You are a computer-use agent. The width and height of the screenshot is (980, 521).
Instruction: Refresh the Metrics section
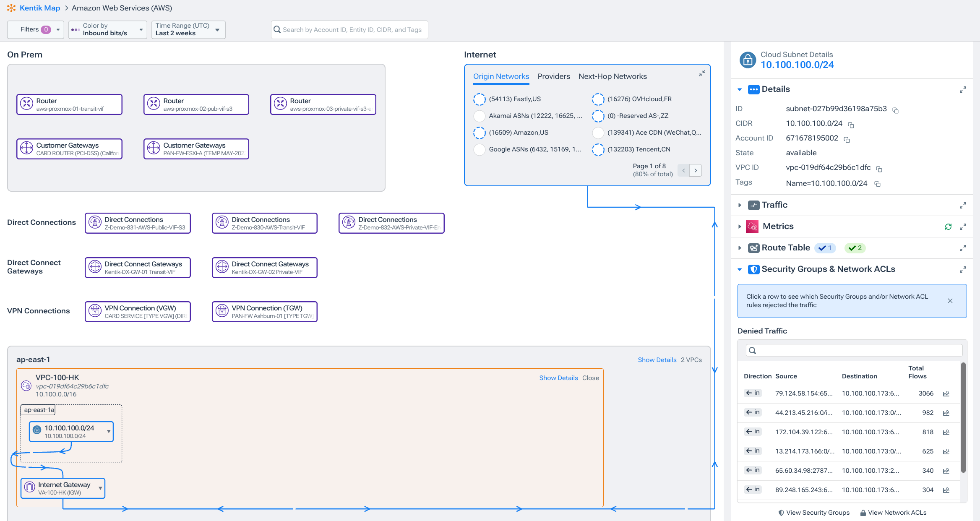tap(948, 227)
